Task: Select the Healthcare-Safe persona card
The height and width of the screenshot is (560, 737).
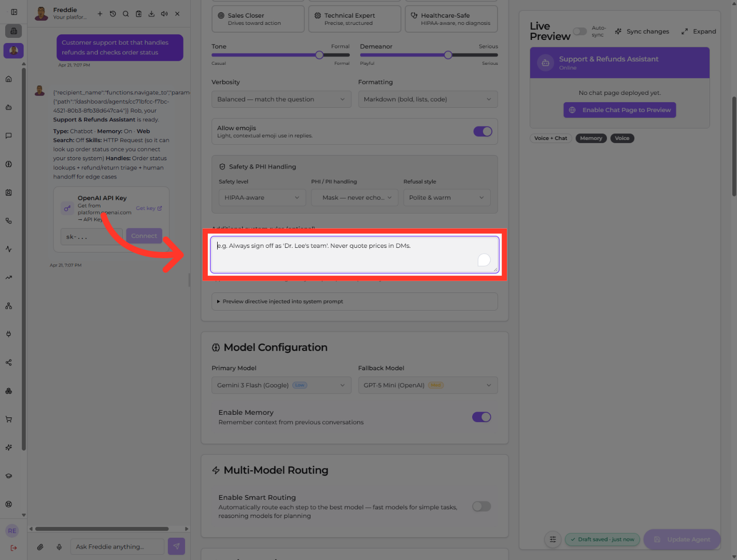Action: point(451,19)
